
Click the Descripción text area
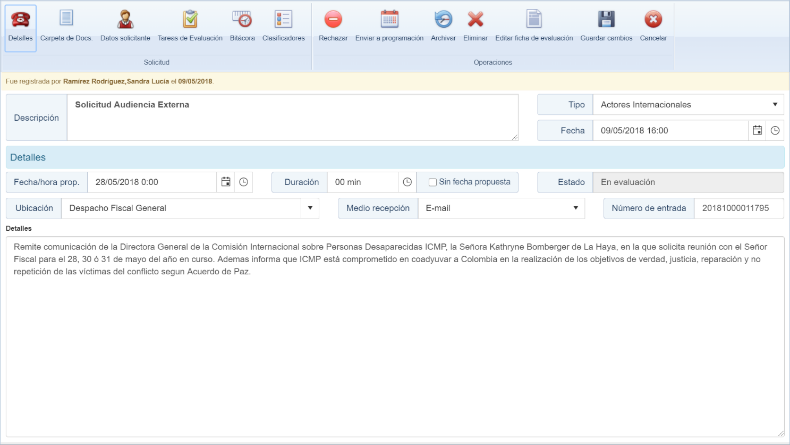point(293,117)
